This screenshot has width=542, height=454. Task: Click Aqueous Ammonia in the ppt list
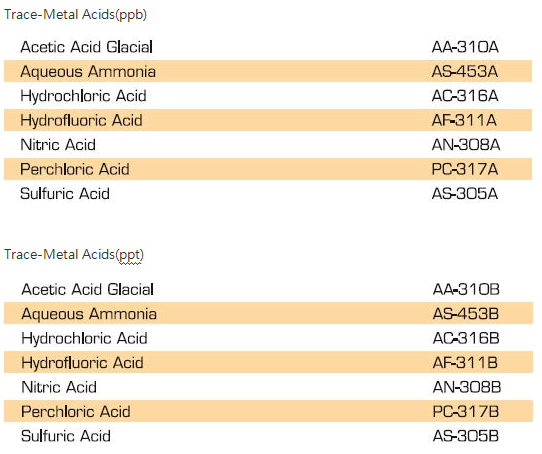(89, 314)
